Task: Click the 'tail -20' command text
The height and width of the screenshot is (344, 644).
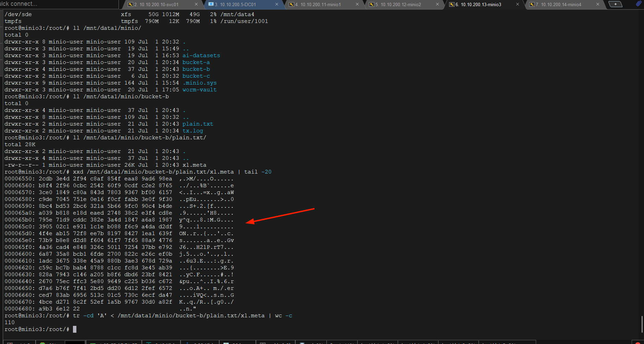Action: click(258, 172)
